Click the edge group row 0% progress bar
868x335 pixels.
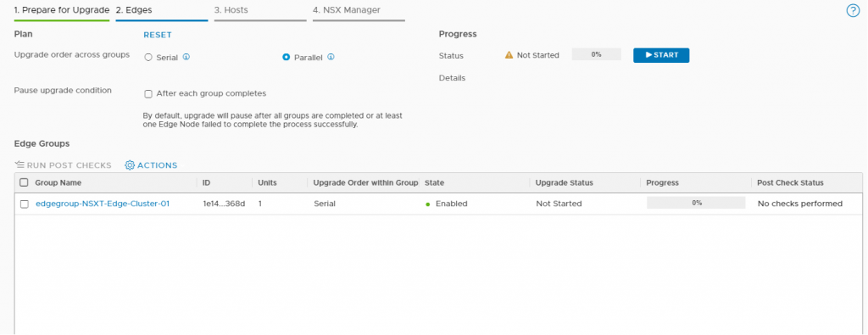tap(697, 204)
